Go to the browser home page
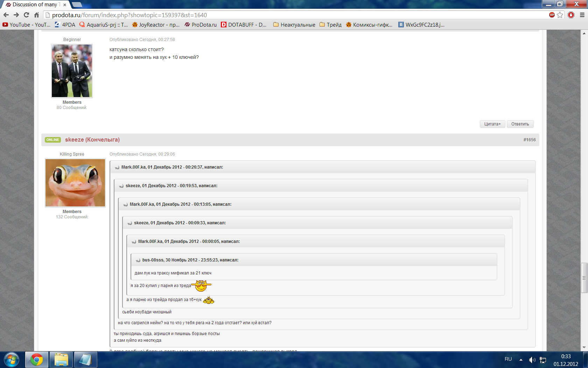The image size is (588, 368). click(36, 15)
